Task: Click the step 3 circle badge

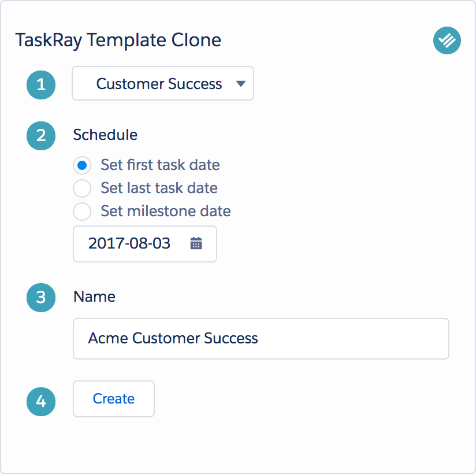Action: click(x=41, y=298)
